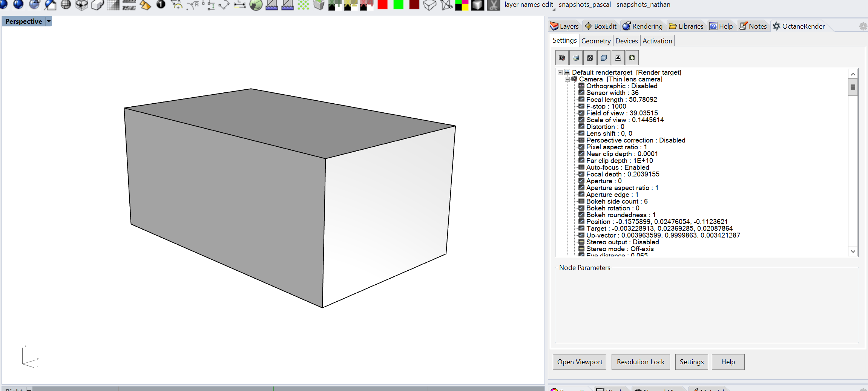Switch to the Rendering panel tab
The height and width of the screenshot is (391, 868).
pos(643,26)
